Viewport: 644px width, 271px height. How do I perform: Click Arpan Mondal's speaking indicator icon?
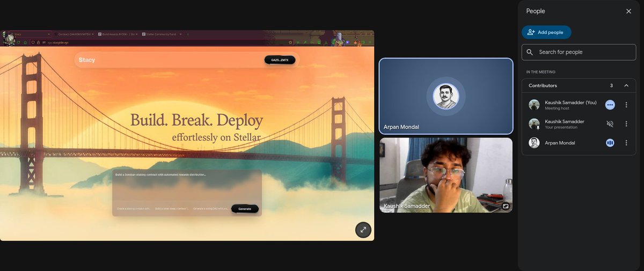[610, 143]
